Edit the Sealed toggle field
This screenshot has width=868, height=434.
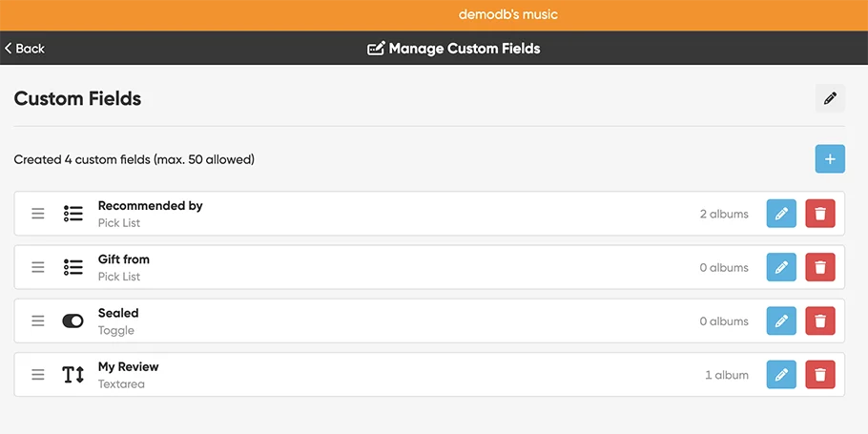click(x=780, y=321)
